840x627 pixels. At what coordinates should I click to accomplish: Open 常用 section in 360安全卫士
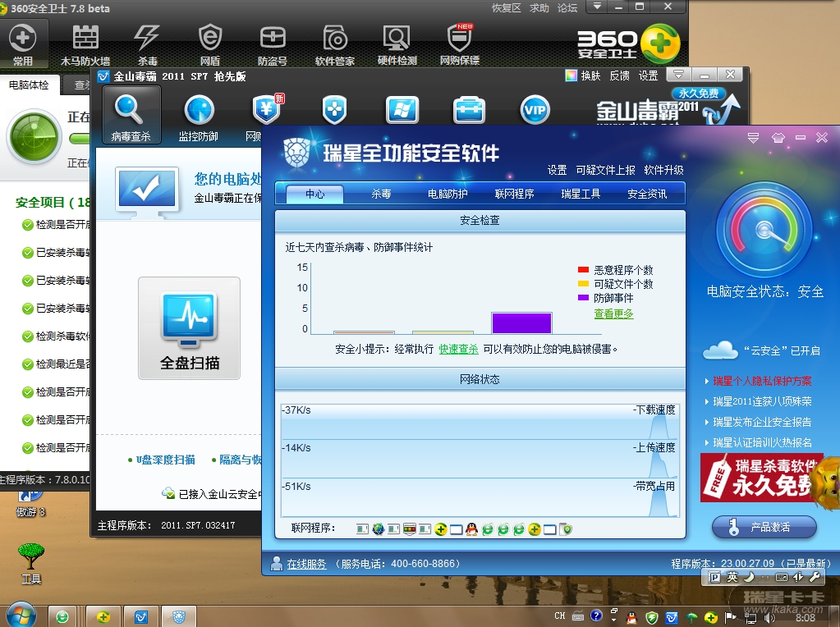[x=22, y=44]
